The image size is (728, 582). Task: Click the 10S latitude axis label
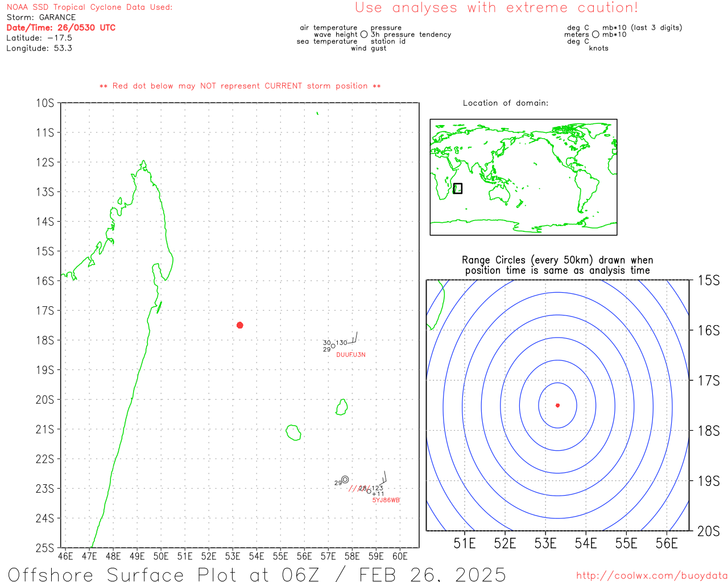[45, 103]
